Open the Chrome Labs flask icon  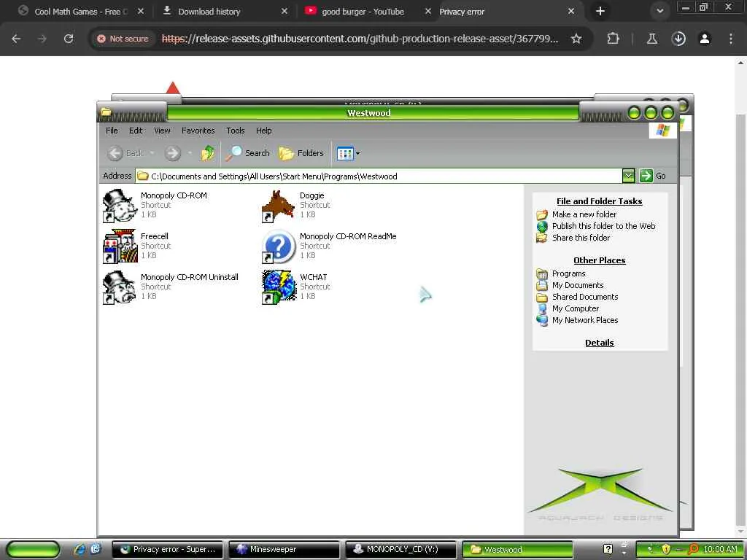pyautogui.click(x=652, y=39)
